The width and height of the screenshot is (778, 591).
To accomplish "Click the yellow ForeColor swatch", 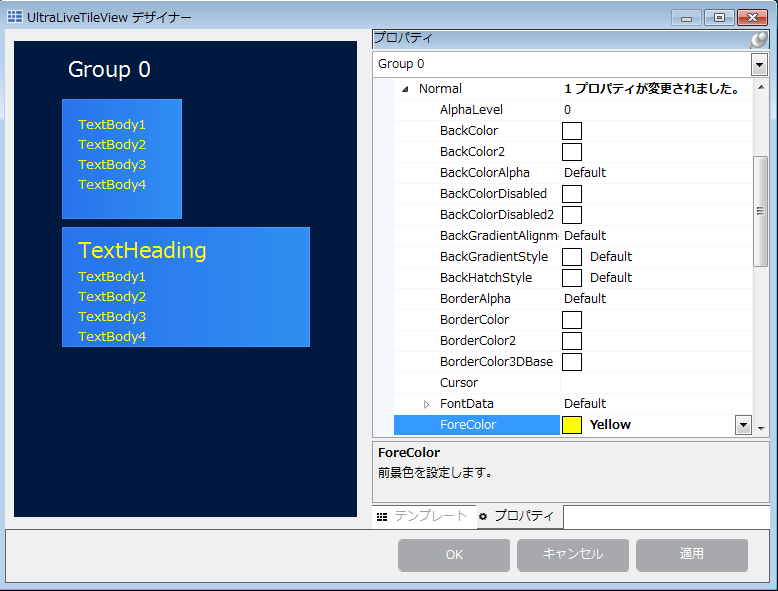I will pos(572,425).
